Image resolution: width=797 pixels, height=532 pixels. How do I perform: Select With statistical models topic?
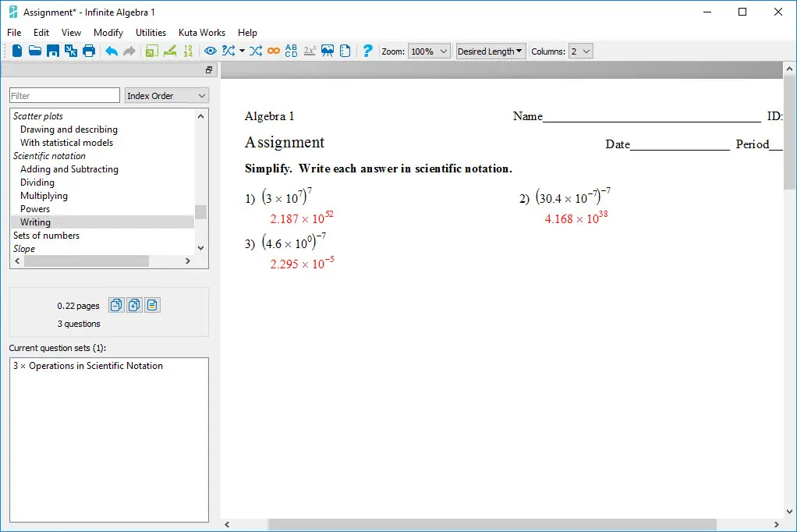pyautogui.click(x=66, y=143)
